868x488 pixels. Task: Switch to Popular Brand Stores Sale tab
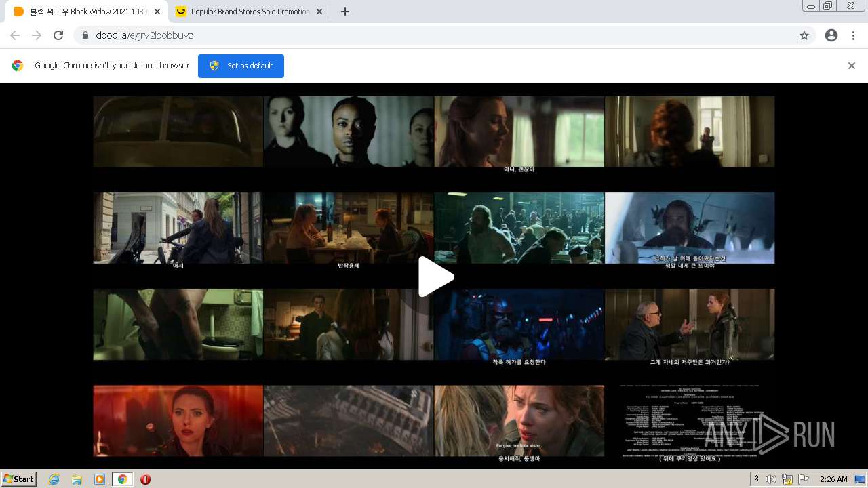(248, 12)
